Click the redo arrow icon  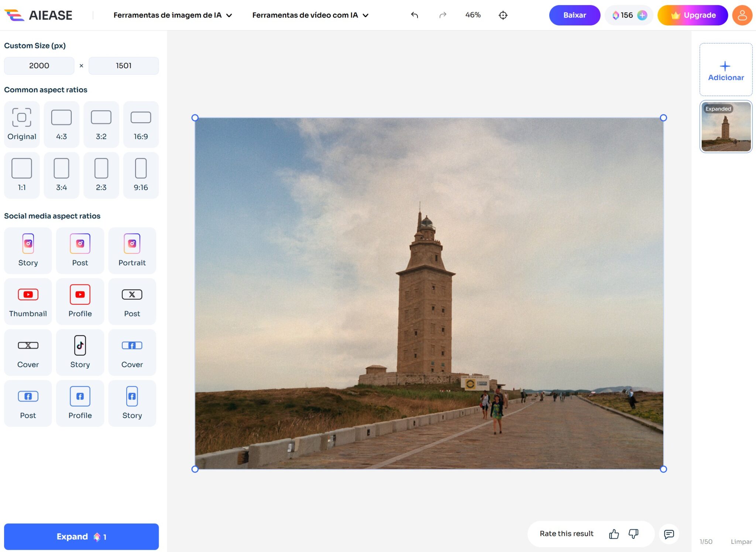tap(443, 15)
